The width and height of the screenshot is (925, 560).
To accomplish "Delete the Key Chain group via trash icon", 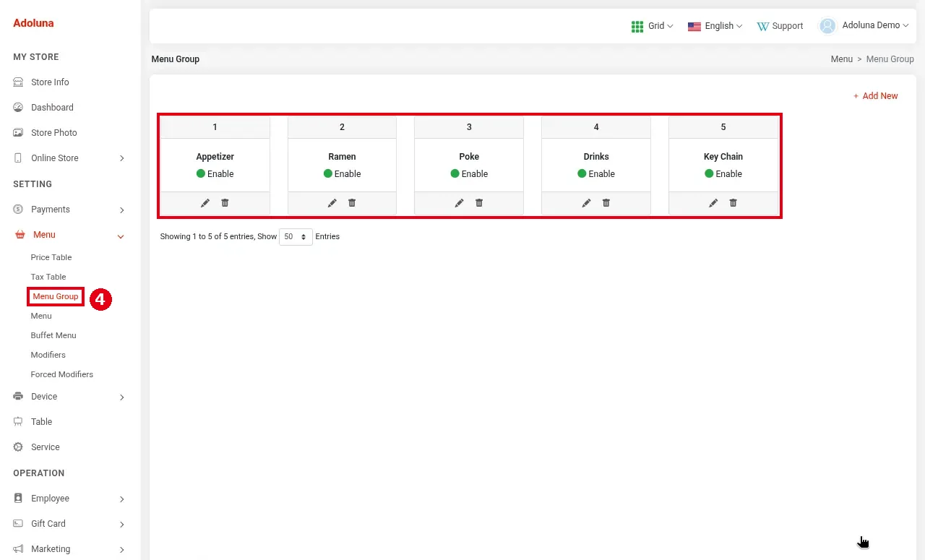I will pos(733,203).
